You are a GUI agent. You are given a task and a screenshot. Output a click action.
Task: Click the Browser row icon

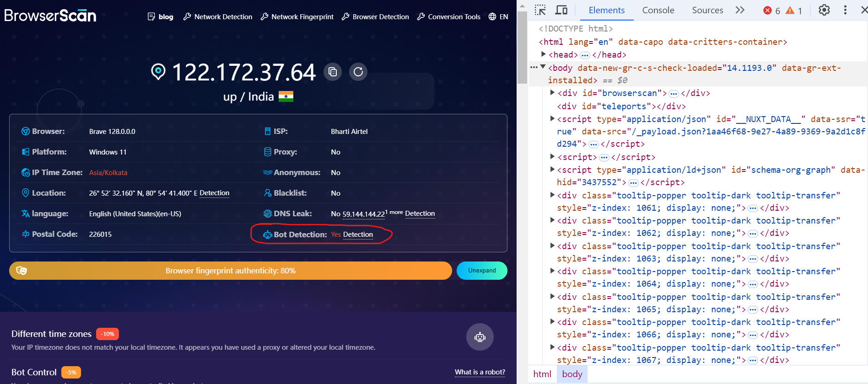(x=26, y=131)
